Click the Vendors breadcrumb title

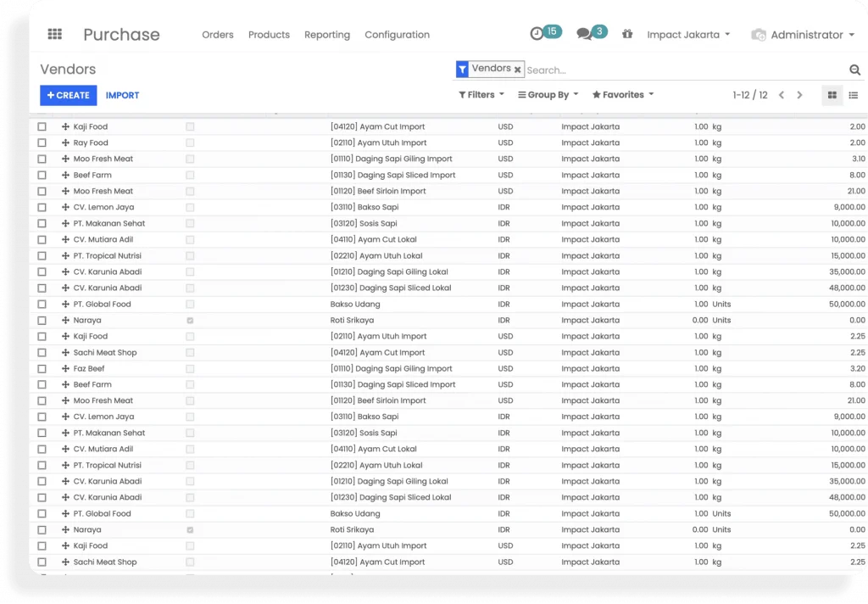coord(68,70)
